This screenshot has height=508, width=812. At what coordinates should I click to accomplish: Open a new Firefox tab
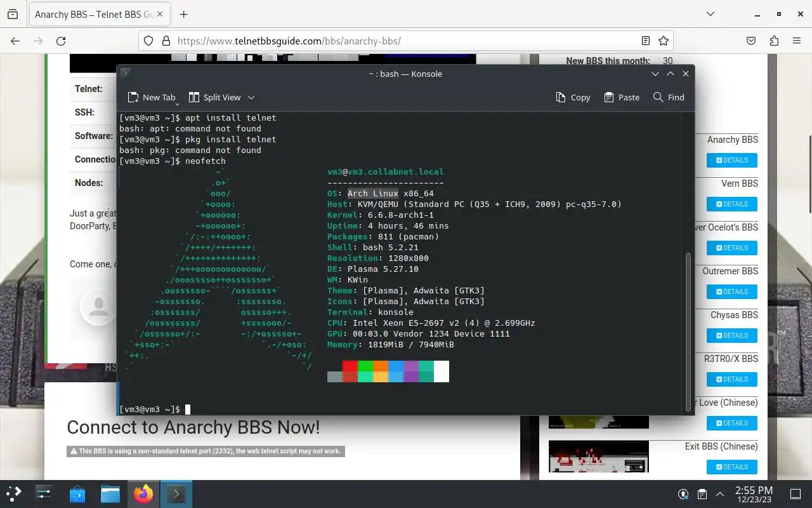[x=184, y=14]
